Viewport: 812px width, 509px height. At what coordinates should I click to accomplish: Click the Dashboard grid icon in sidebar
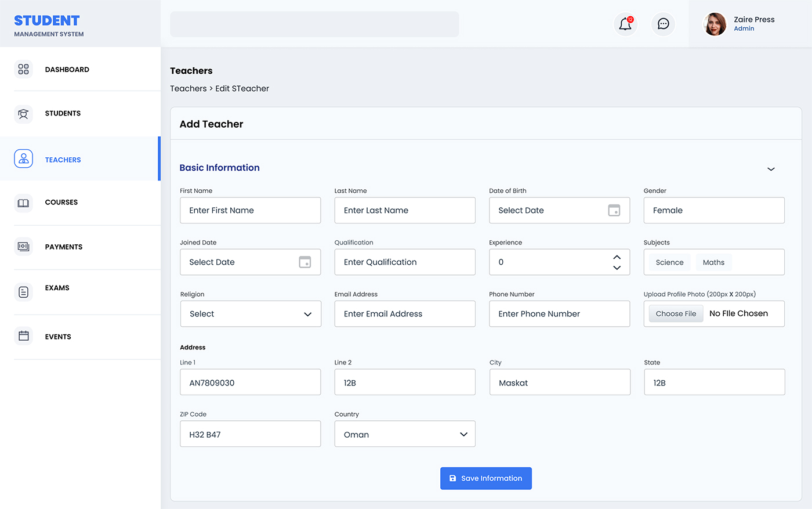pos(23,69)
